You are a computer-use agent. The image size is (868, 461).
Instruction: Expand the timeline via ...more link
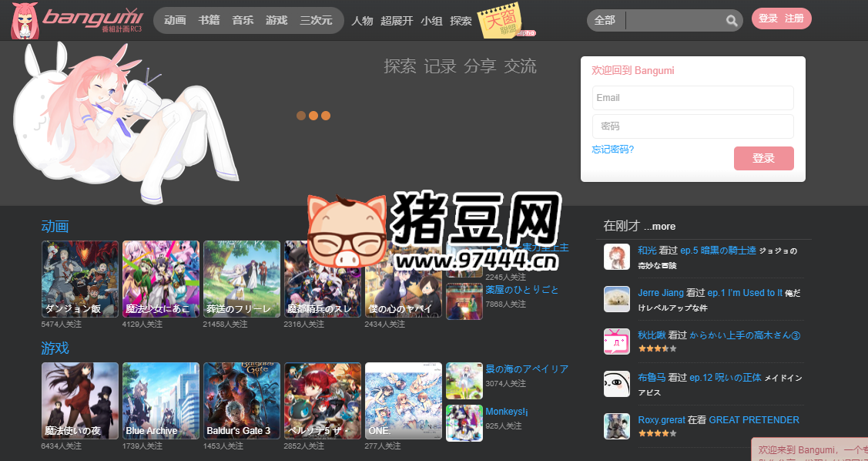(x=659, y=227)
